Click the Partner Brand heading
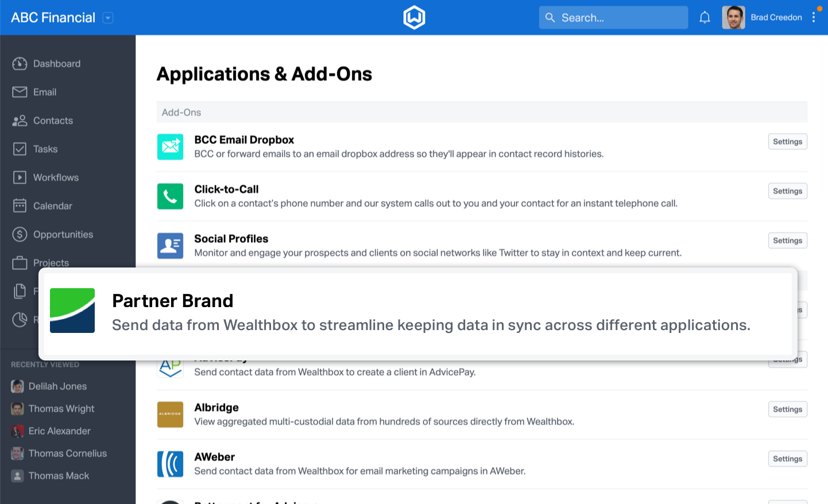The width and height of the screenshot is (828, 504). pos(173,301)
